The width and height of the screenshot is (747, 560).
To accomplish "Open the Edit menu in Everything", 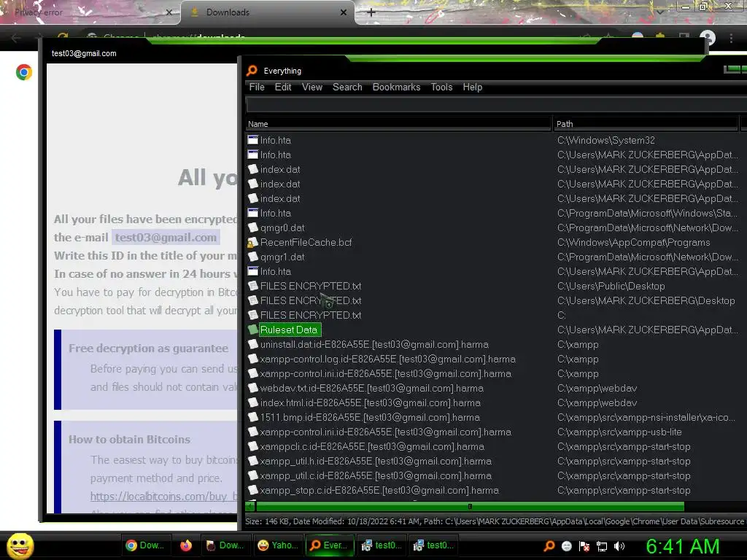I will [x=283, y=87].
